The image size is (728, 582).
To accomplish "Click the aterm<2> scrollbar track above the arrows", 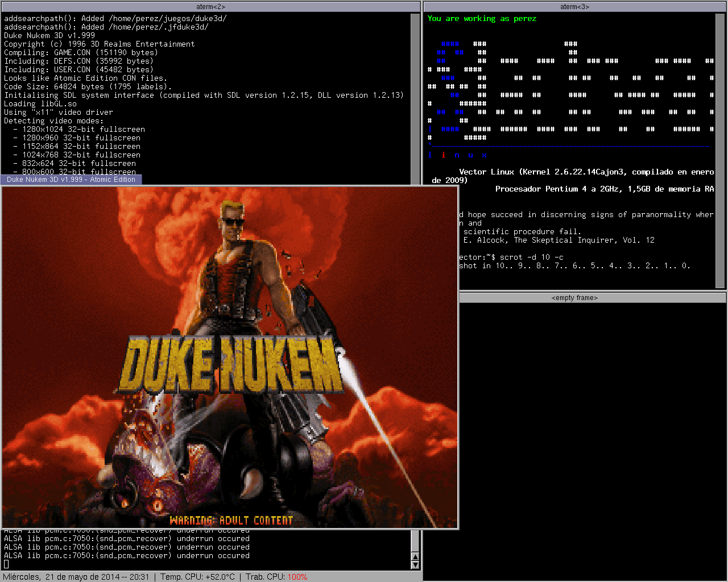I will pyautogui.click(x=415, y=541).
